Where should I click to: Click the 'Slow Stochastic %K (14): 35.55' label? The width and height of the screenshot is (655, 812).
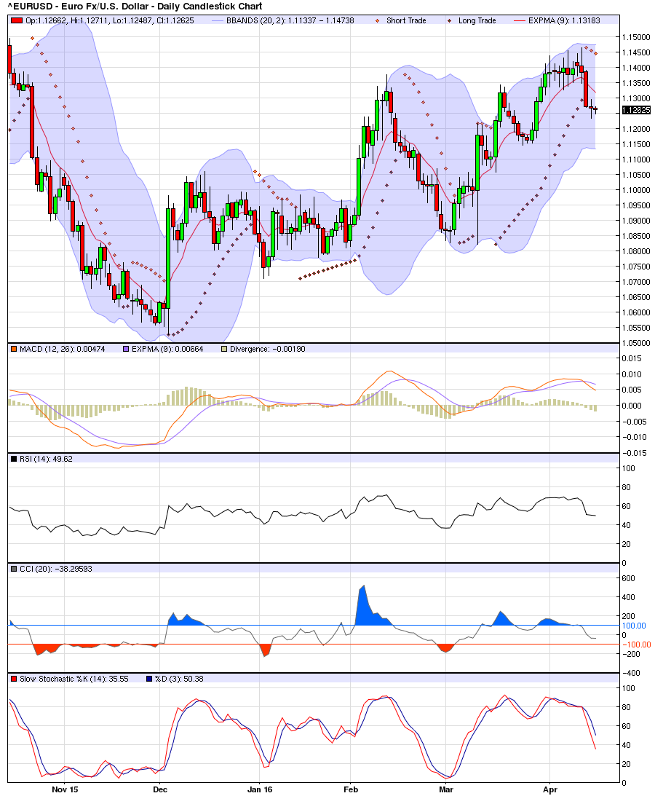(x=74, y=679)
